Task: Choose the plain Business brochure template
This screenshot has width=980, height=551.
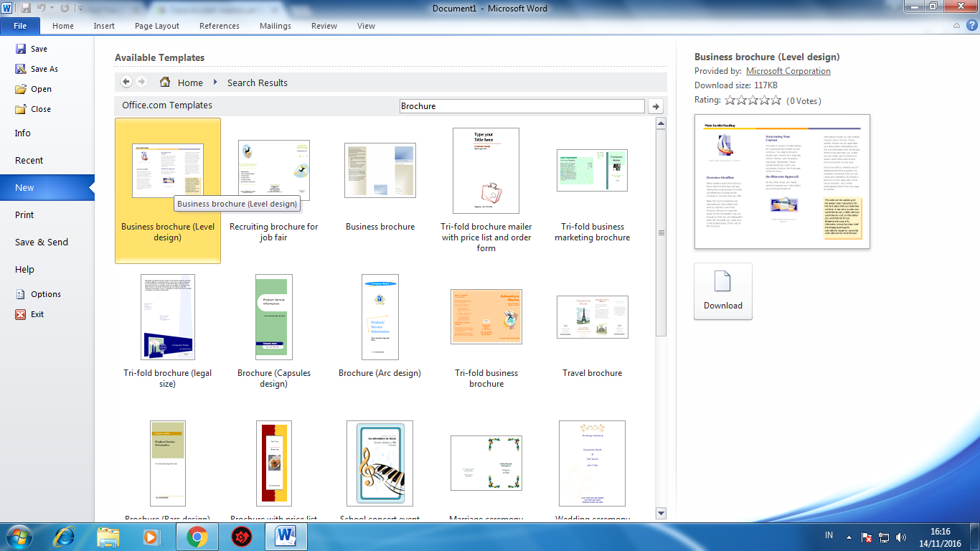Action: click(380, 186)
